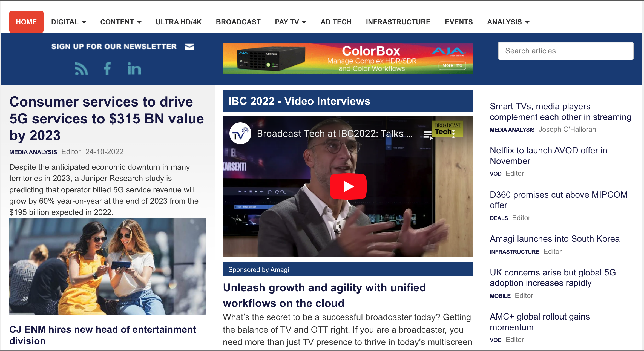This screenshot has width=644, height=351.
Task: Go to the Broadcast section
Action: [x=238, y=22]
